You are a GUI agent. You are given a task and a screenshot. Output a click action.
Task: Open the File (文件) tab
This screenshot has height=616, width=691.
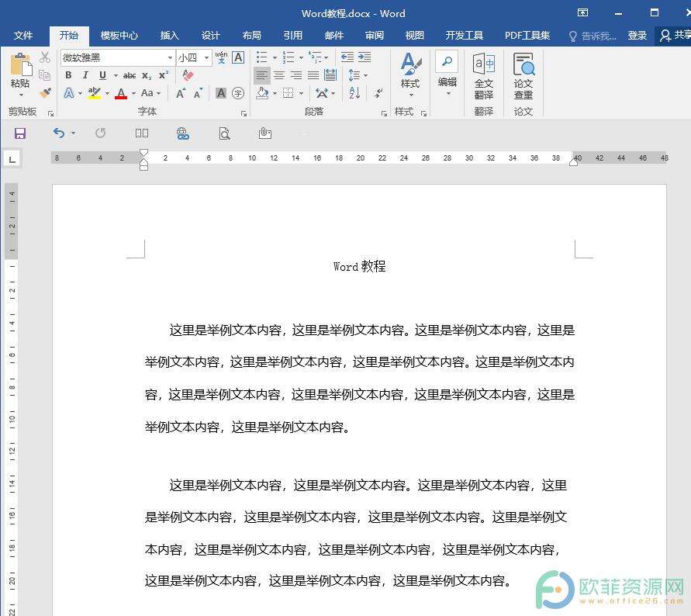[x=23, y=36]
